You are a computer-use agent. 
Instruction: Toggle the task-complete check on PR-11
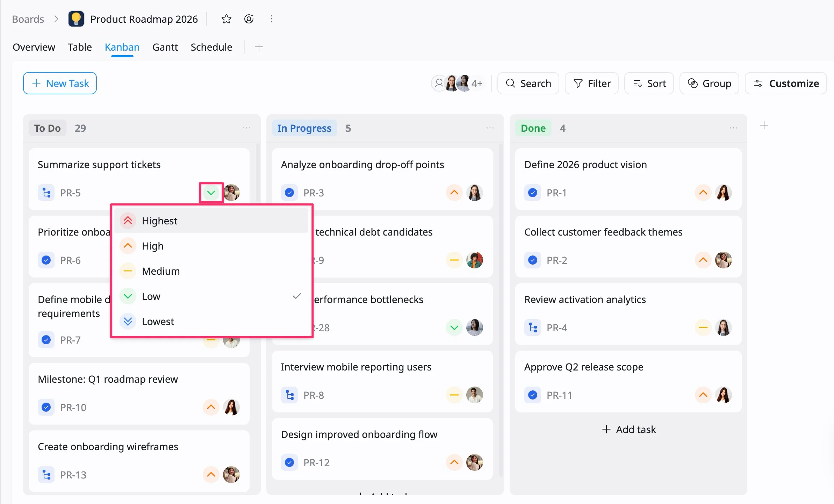[x=533, y=395]
